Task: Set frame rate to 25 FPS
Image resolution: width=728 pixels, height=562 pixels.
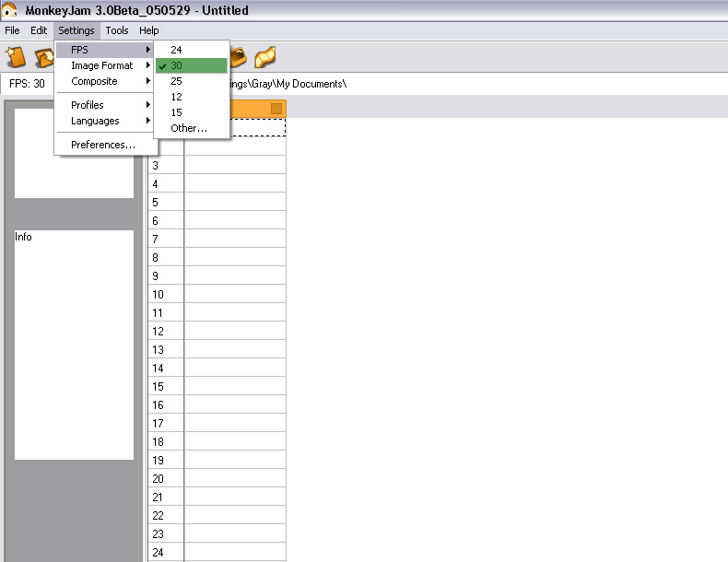Action: (192, 81)
